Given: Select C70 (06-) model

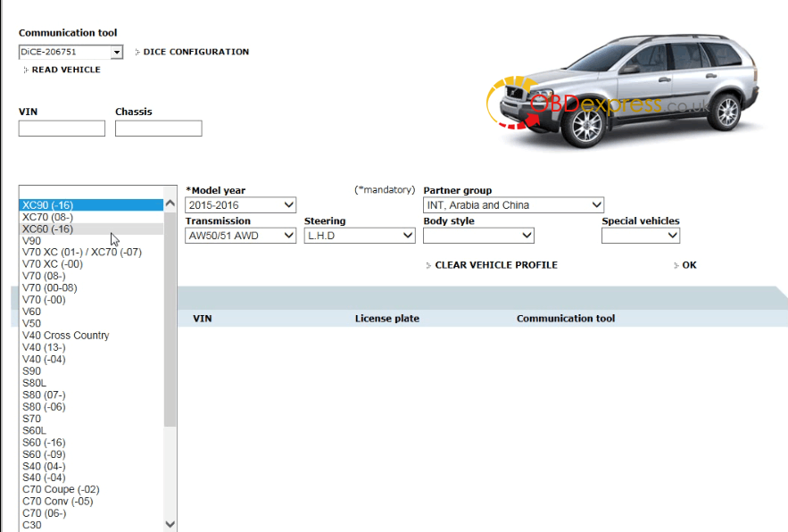Looking at the screenshot, I should click(91, 513).
